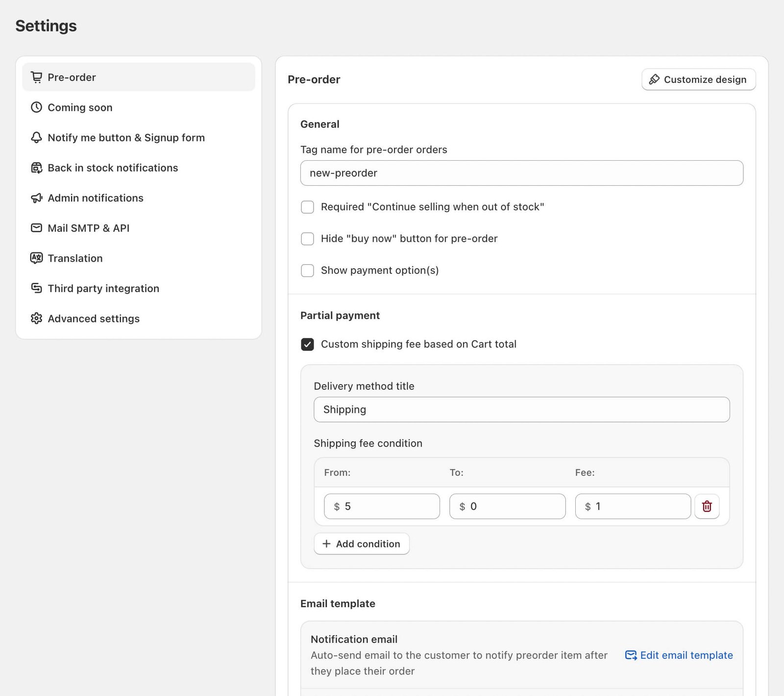The height and width of the screenshot is (696, 784).
Task: Open Edit email template link
Action: click(x=679, y=655)
